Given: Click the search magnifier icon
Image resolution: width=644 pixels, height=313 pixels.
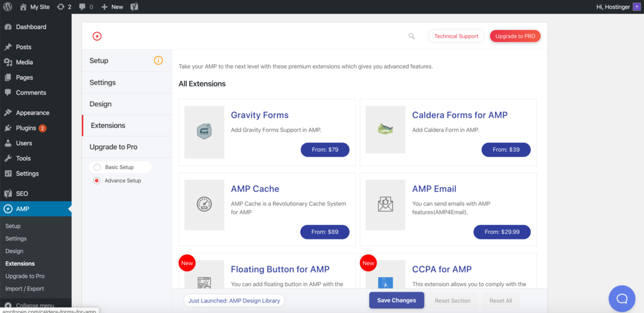Looking at the screenshot, I should pyautogui.click(x=411, y=36).
